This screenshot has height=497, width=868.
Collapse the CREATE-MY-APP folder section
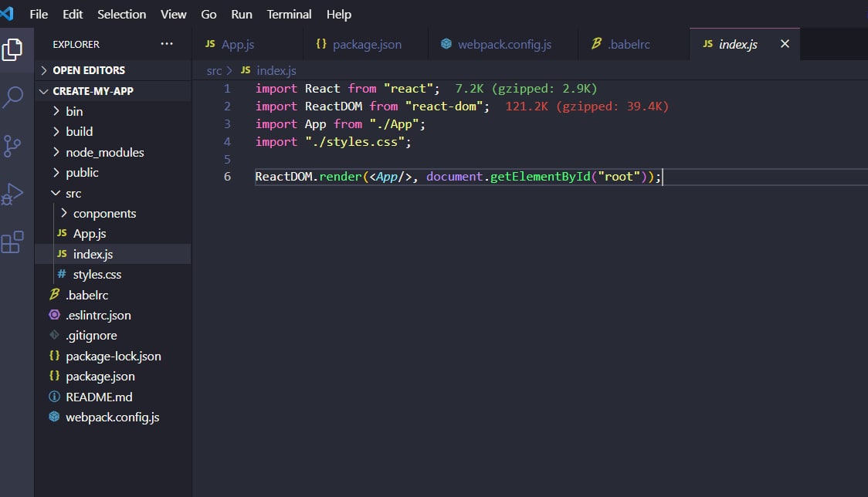tap(93, 91)
